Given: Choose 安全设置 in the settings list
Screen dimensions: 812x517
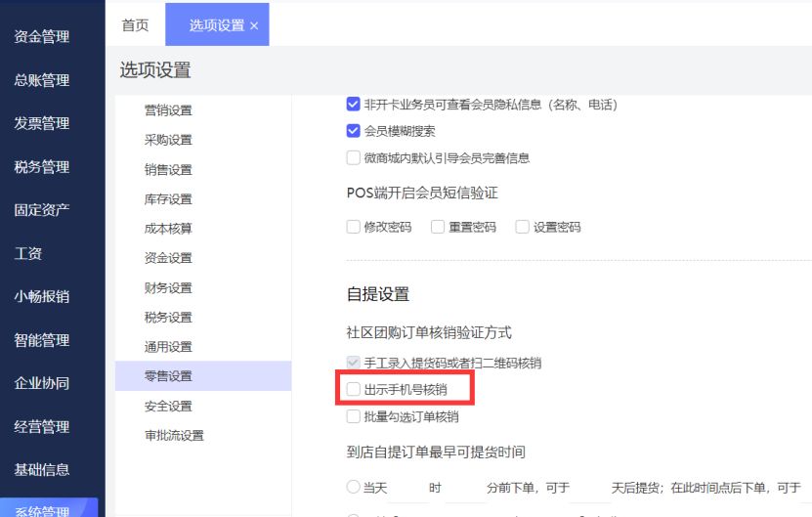Looking at the screenshot, I should pos(168,406).
